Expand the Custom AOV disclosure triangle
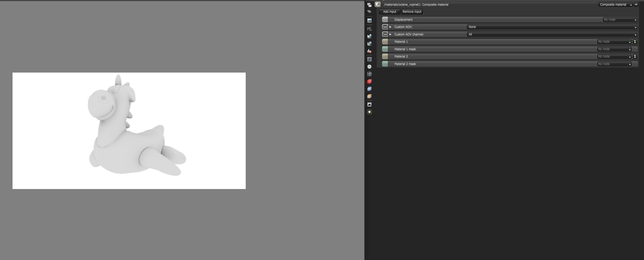The height and width of the screenshot is (260, 644). pyautogui.click(x=390, y=27)
